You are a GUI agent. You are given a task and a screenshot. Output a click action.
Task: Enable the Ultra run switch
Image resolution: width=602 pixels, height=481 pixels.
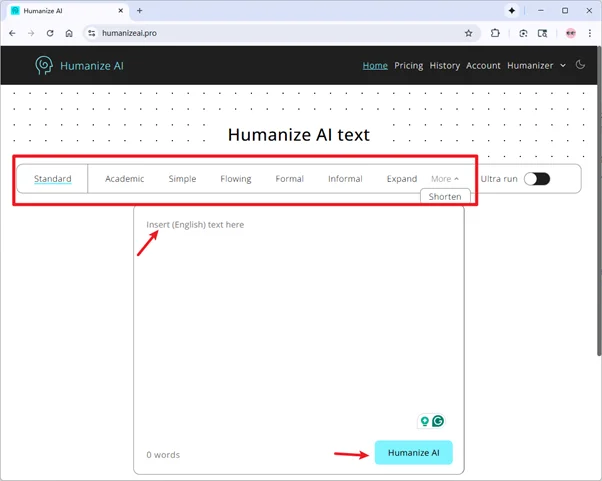tap(537, 179)
